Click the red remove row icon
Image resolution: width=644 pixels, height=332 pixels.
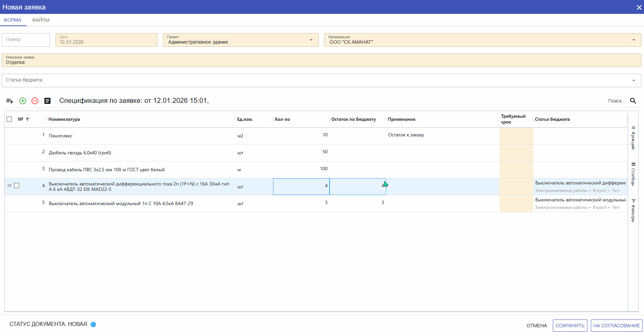(35, 101)
